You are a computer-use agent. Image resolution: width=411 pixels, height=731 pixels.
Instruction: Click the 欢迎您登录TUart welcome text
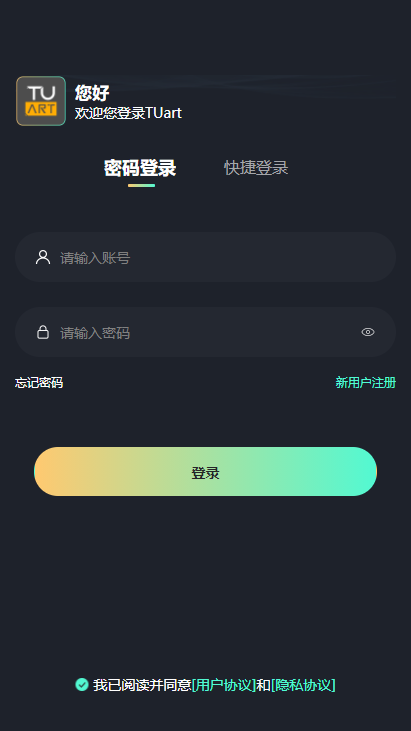click(x=128, y=113)
